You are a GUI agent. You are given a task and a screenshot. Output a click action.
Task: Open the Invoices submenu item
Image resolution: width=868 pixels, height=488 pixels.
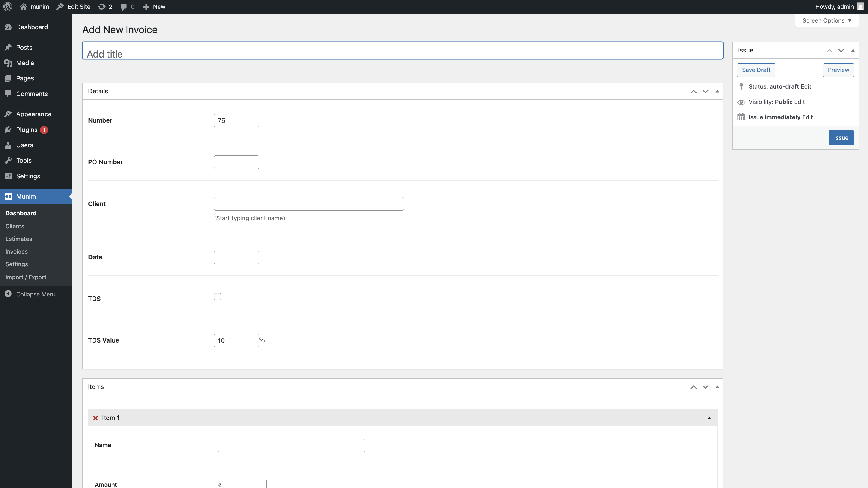pyautogui.click(x=17, y=252)
